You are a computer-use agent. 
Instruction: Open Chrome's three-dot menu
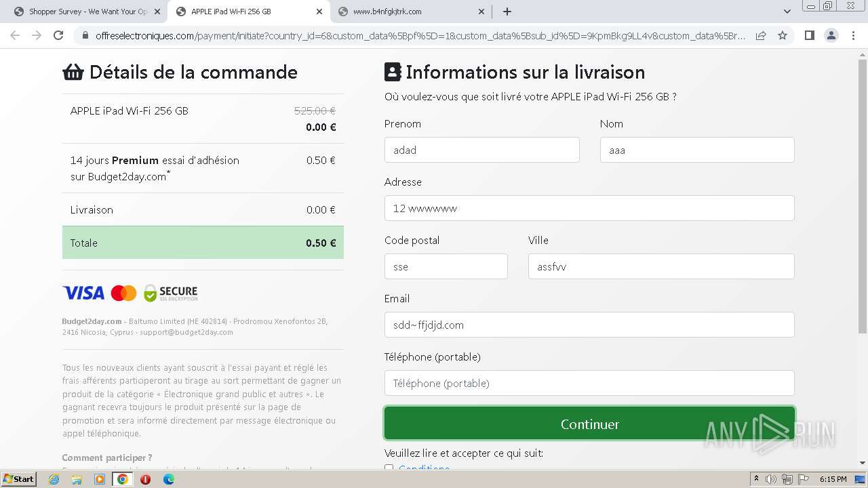click(853, 35)
